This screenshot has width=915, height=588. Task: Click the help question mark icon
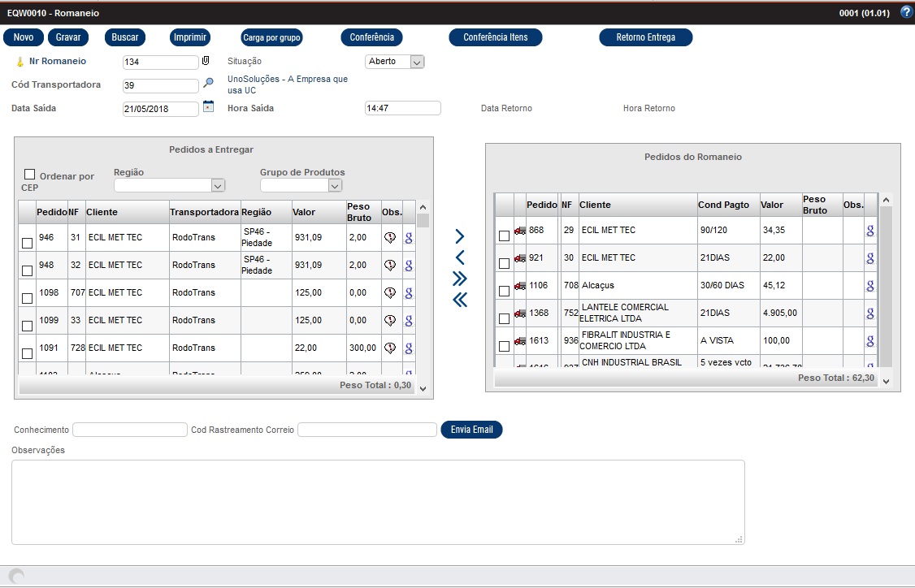pos(907,12)
